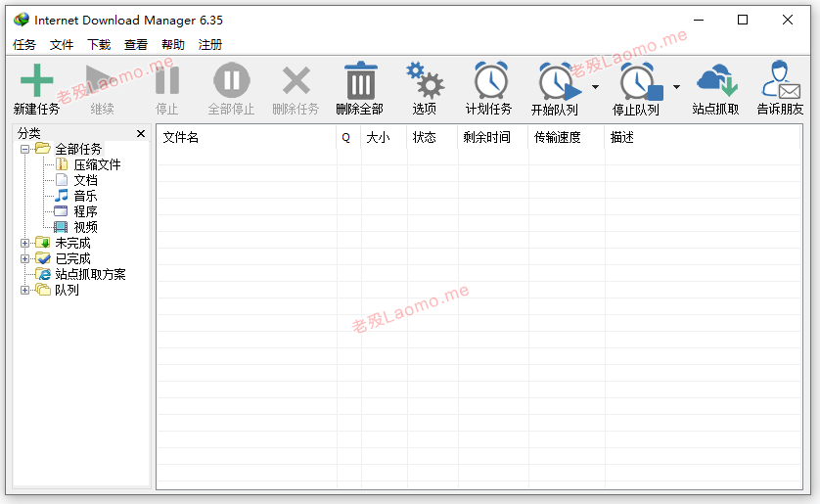Open the 注册 menu

click(x=210, y=45)
